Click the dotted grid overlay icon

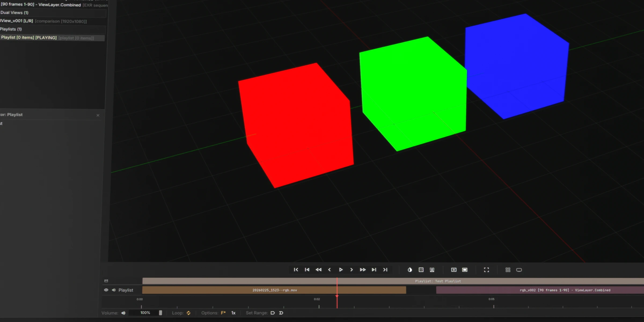click(421, 270)
